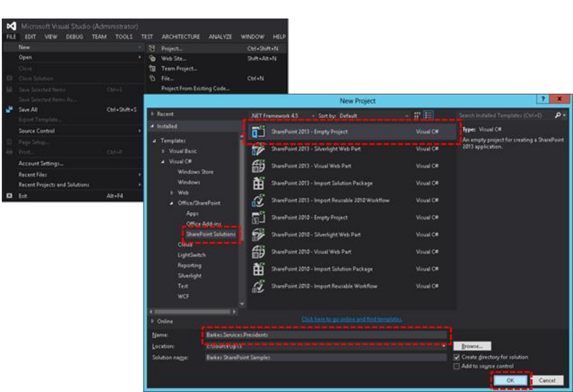Select Office Add-ins tree item

tap(204, 223)
